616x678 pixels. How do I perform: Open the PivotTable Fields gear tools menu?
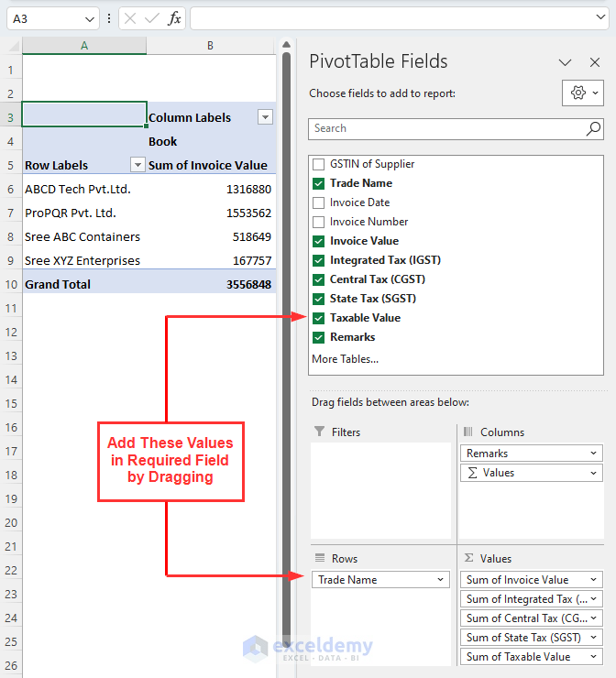[x=583, y=93]
